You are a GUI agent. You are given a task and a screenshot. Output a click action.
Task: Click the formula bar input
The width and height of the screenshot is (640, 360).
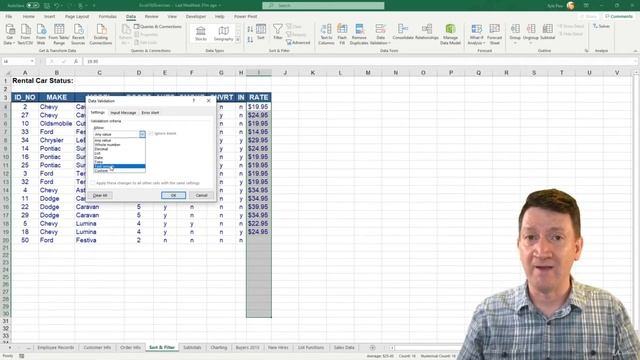(x=359, y=61)
